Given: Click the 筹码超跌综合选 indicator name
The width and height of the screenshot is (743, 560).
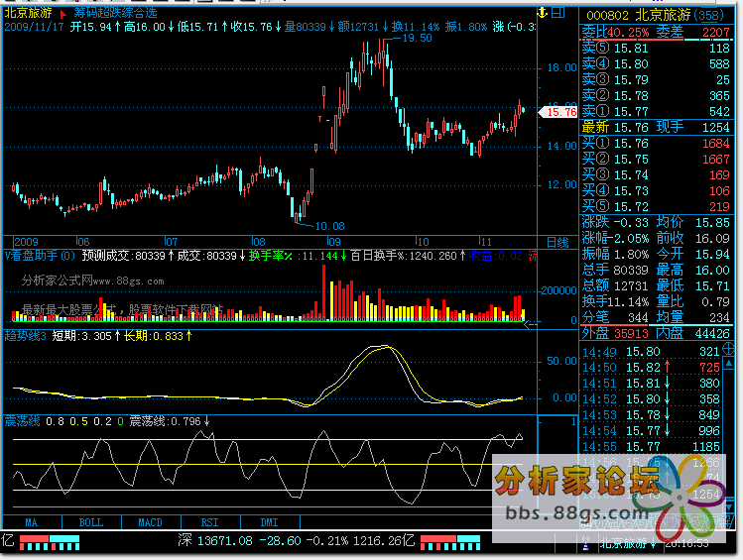Looking at the screenshot, I should coord(116,13).
